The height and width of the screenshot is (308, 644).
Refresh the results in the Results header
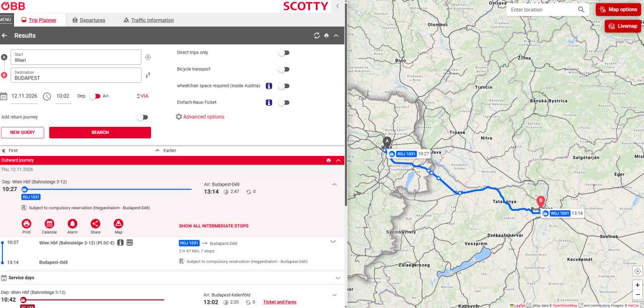(x=316, y=36)
